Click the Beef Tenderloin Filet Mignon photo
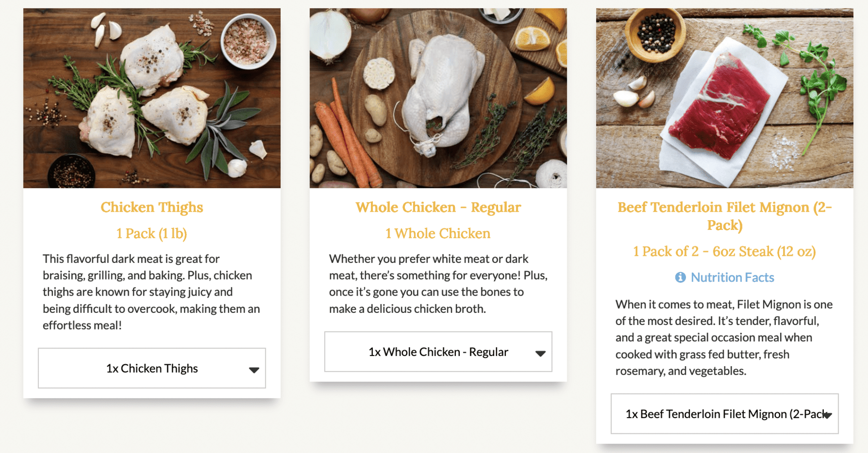Image resolution: width=868 pixels, height=453 pixels. click(724, 98)
